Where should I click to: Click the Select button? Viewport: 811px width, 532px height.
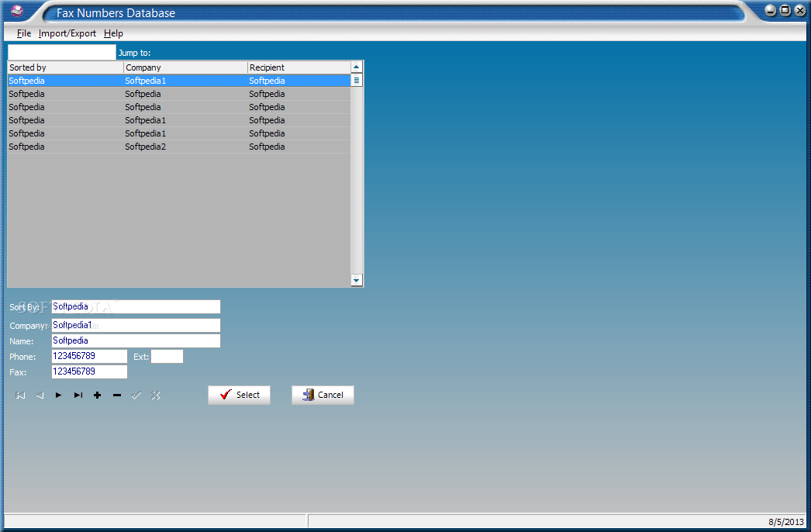point(239,395)
